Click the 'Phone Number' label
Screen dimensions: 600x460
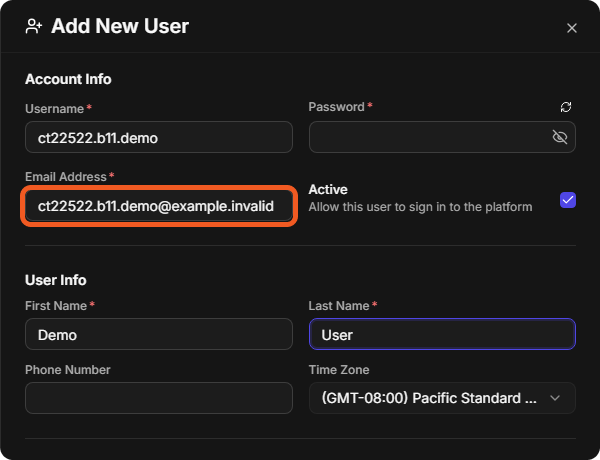[x=68, y=370]
